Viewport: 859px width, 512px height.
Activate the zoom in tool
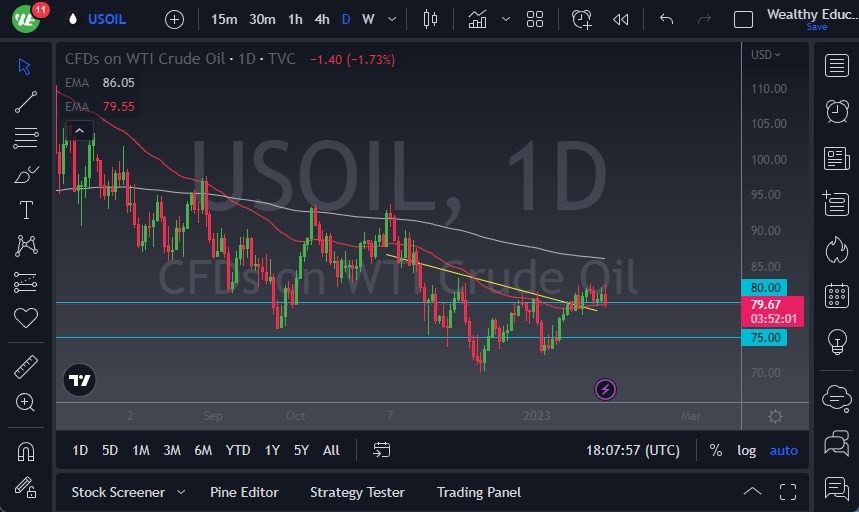pyautogui.click(x=26, y=402)
